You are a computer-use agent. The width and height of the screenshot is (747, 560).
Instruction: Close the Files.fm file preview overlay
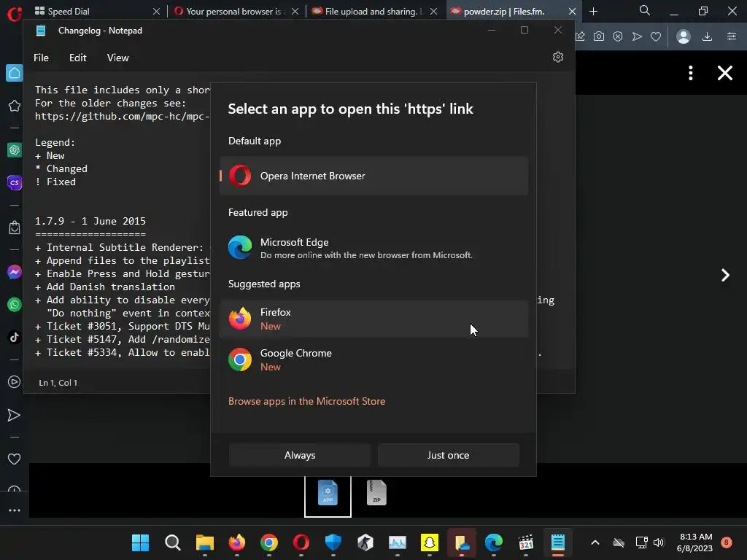[x=725, y=73]
